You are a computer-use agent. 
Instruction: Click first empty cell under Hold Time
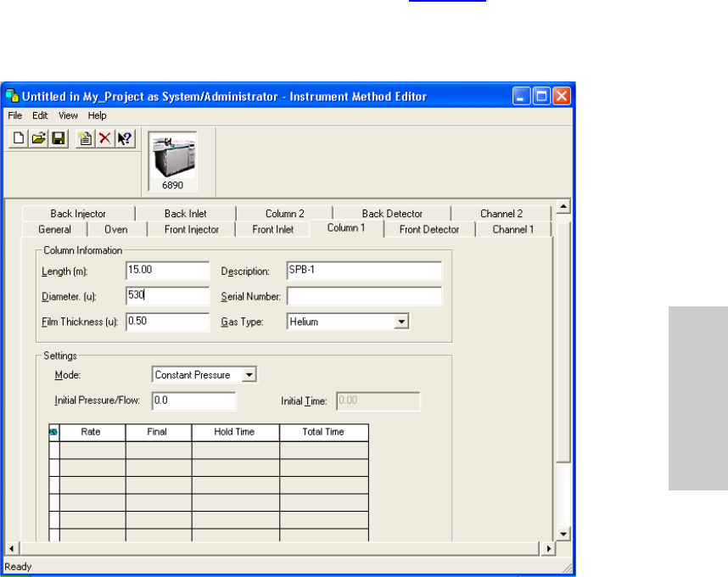235,451
